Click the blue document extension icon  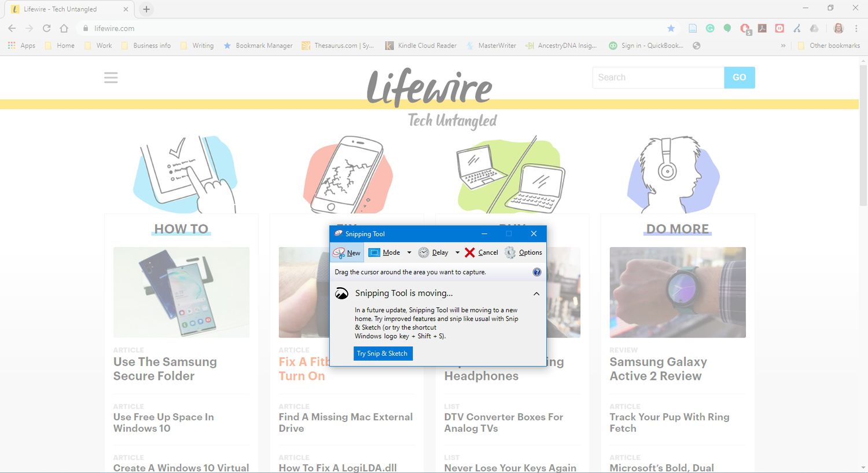(693, 28)
